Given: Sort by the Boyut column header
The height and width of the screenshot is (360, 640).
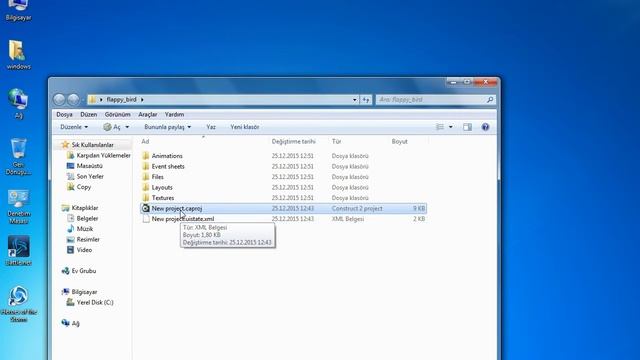Looking at the screenshot, I should click(x=400, y=142).
